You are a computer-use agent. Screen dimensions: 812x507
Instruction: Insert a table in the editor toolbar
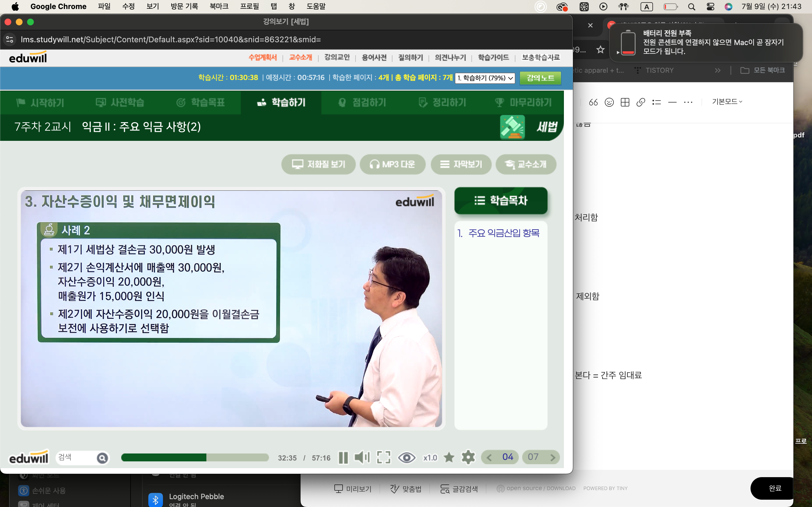625,102
